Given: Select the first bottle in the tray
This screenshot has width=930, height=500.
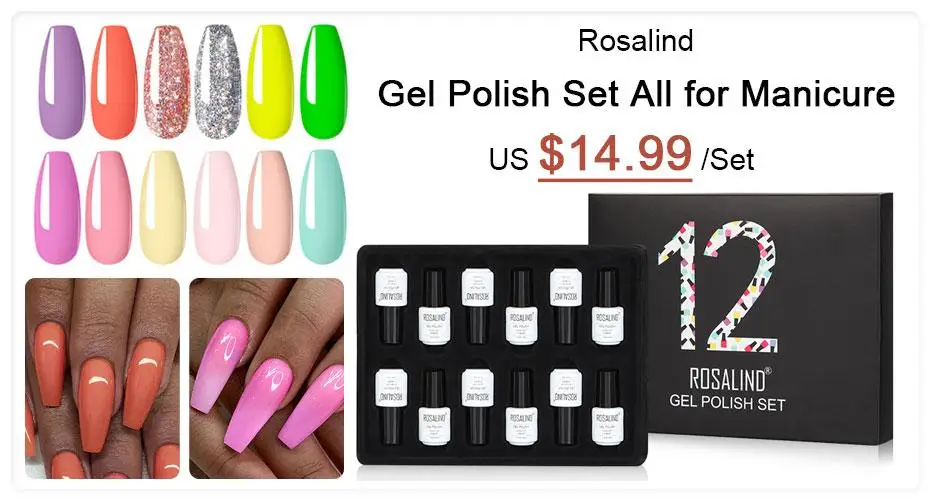Looking at the screenshot, I should [x=391, y=305].
